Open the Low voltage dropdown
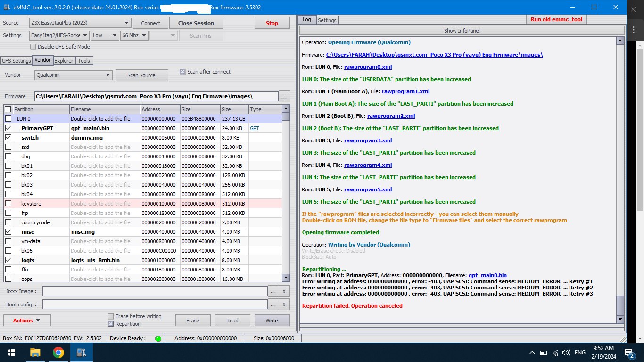Image resolution: width=644 pixels, height=362 pixels. click(x=105, y=35)
